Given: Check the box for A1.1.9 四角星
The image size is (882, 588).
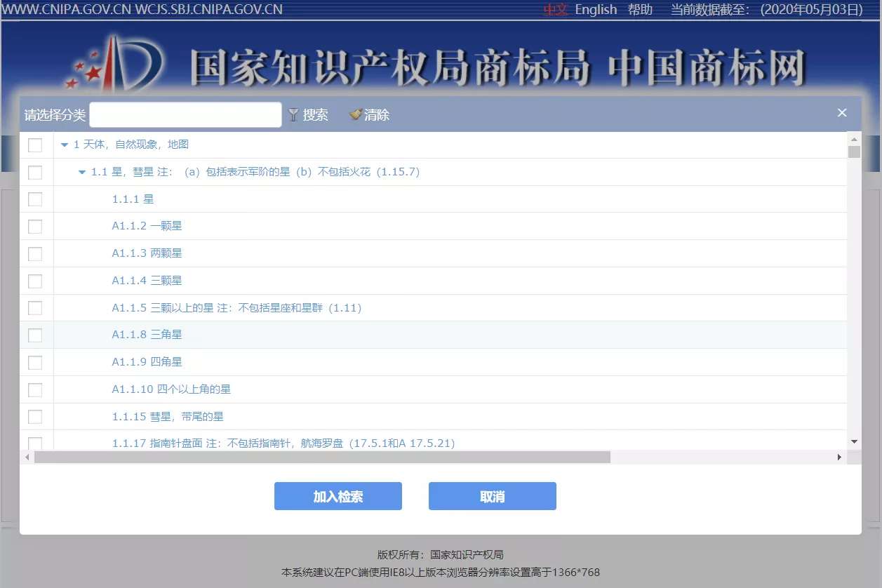Looking at the screenshot, I should 35,363.
